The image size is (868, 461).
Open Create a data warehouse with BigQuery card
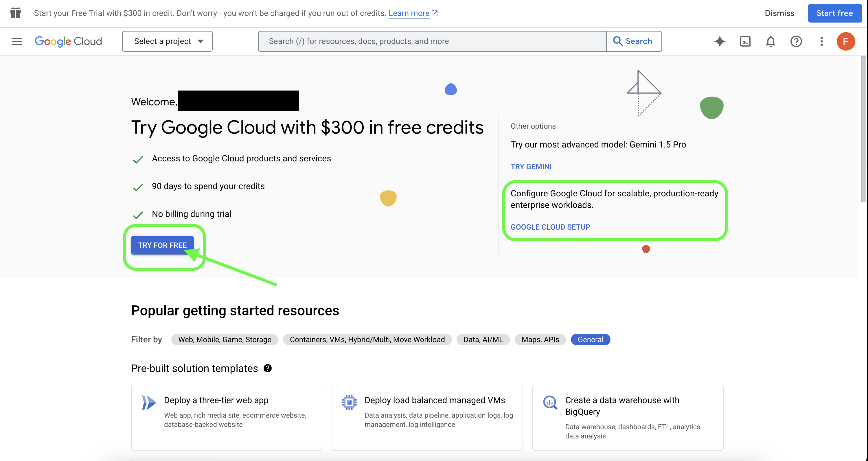pyautogui.click(x=628, y=418)
